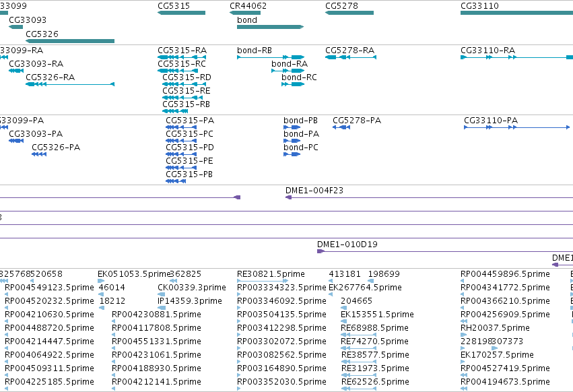Screen dimensions: 573x392
Task: Select protein CG5278-PA
Action: click(357, 121)
